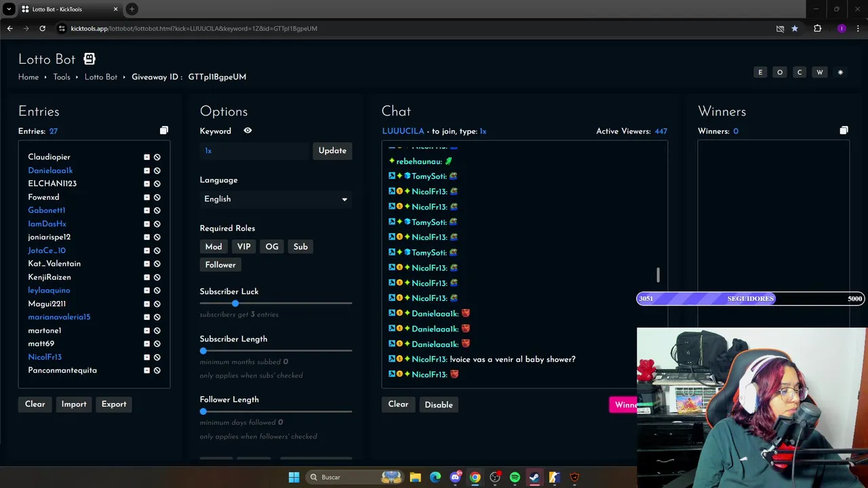Adjust the Follower Length slider
868x488 pixels.
coord(276,411)
